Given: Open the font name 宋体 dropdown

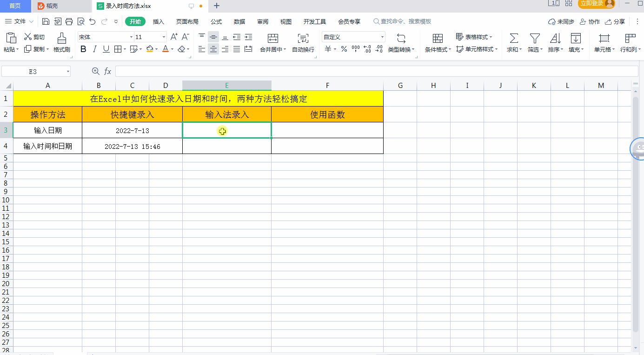Looking at the screenshot, I should [x=131, y=37].
